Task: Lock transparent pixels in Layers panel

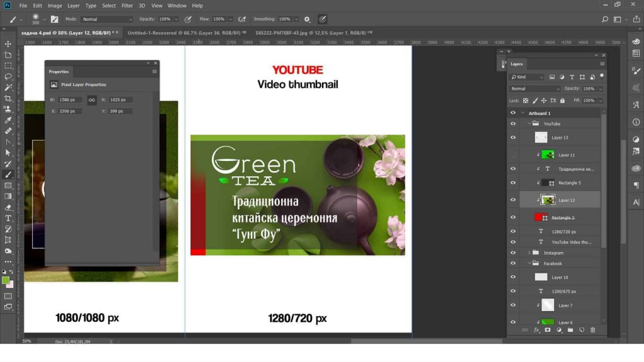Action: (525, 101)
